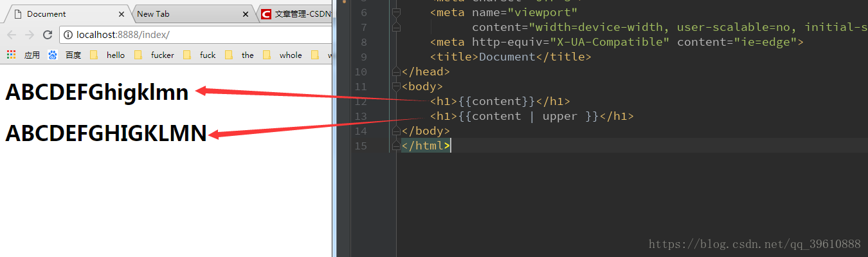Click line number 12 in the gutter
The width and height of the screenshot is (868, 257).
tap(360, 101)
